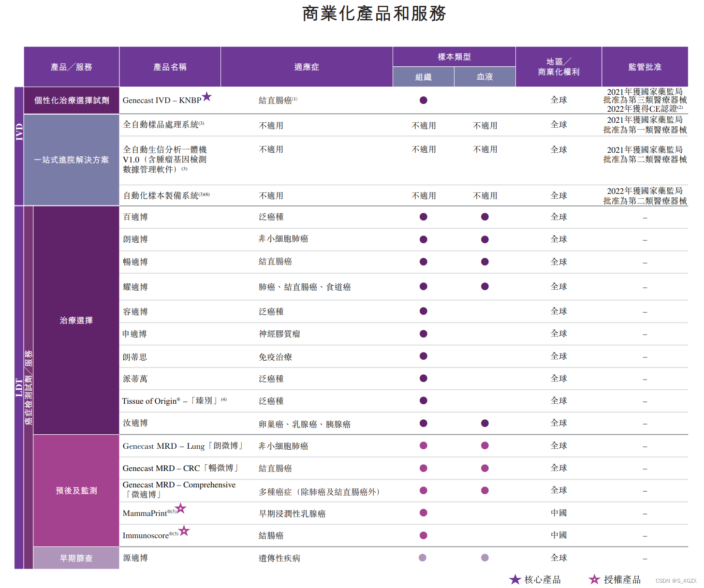This screenshot has width=704, height=588.
Task: Click the 產品名稱 column header
Action: pyautogui.click(x=170, y=67)
